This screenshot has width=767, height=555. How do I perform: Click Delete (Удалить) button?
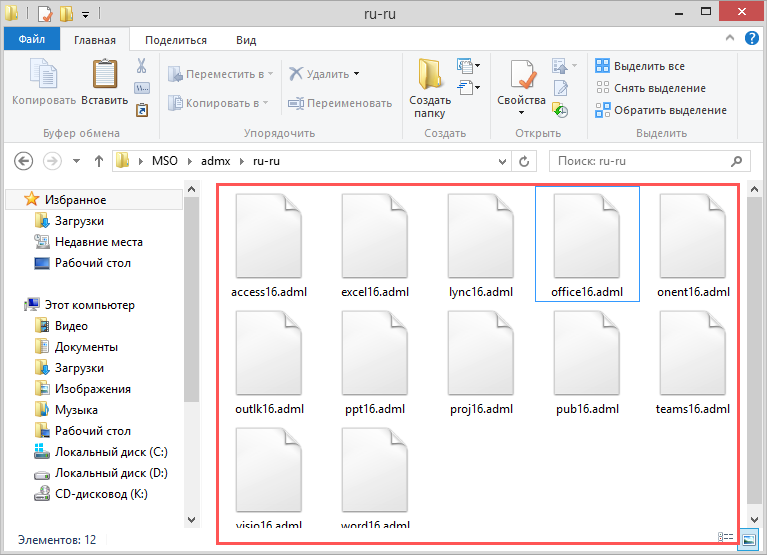pos(319,74)
